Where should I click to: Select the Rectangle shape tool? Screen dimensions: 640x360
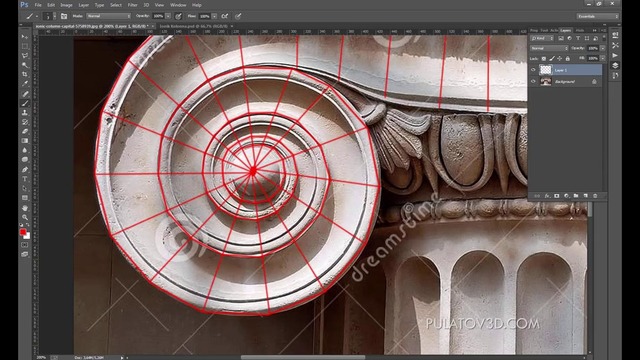(24, 198)
